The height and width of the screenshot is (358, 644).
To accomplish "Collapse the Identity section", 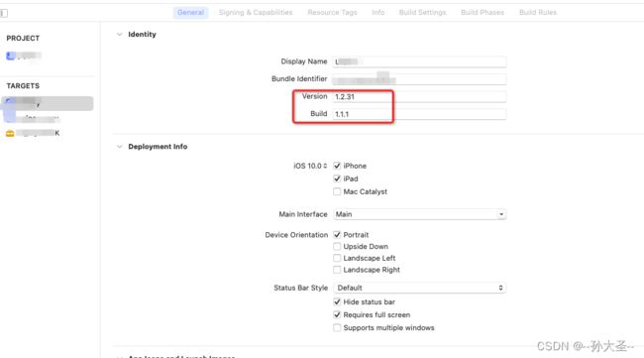I will click(120, 35).
